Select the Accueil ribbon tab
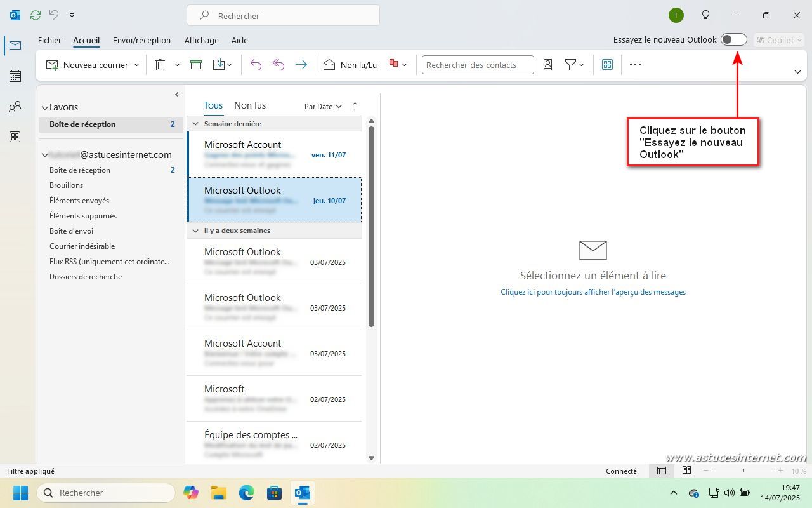The image size is (812, 508). coord(86,40)
